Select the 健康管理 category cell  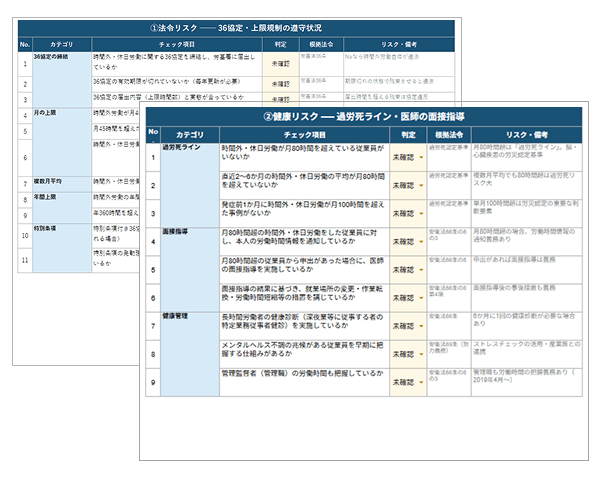pyautogui.click(x=190, y=354)
